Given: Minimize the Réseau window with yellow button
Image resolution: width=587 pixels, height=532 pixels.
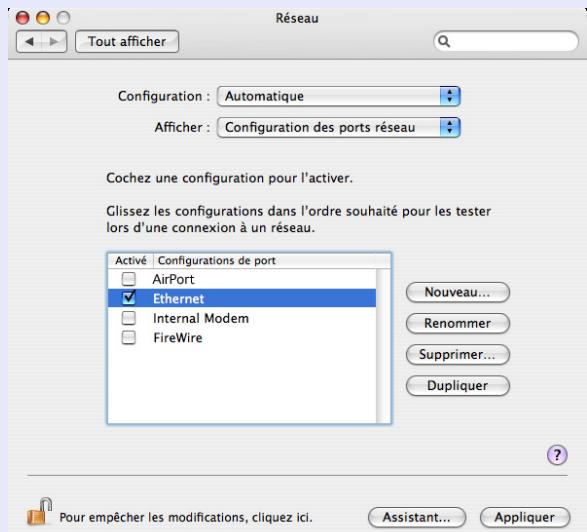Looking at the screenshot, I should 43,18.
